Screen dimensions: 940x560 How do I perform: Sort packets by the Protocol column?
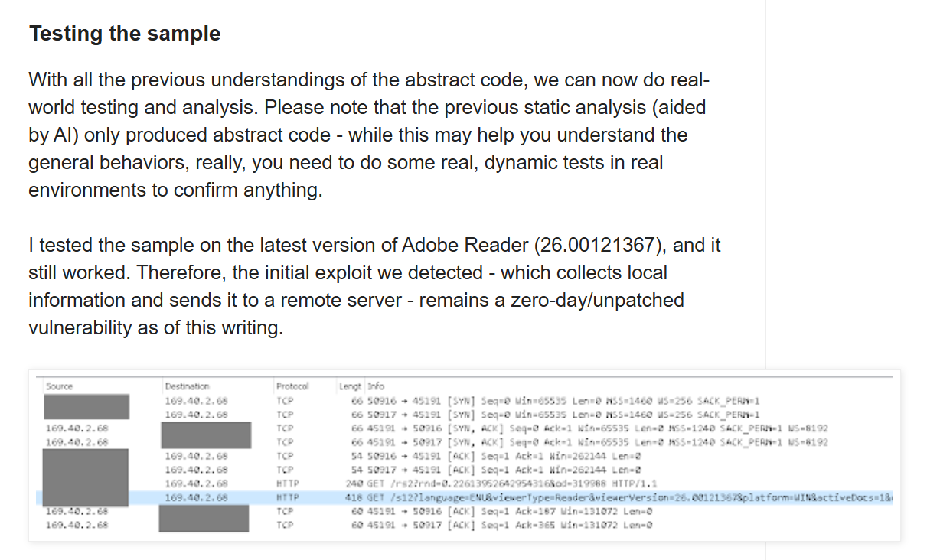292,386
